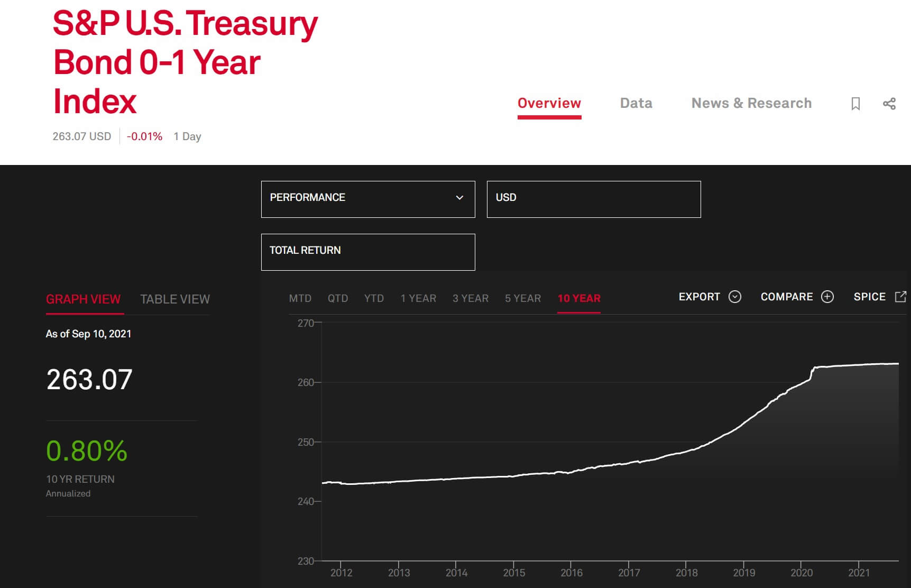
Task: Show the 10 YEAR chart range
Action: click(x=579, y=298)
